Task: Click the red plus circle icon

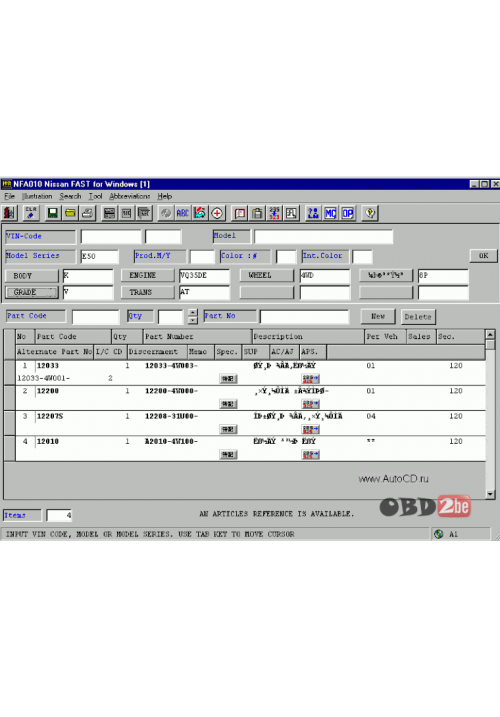Action: click(217, 213)
